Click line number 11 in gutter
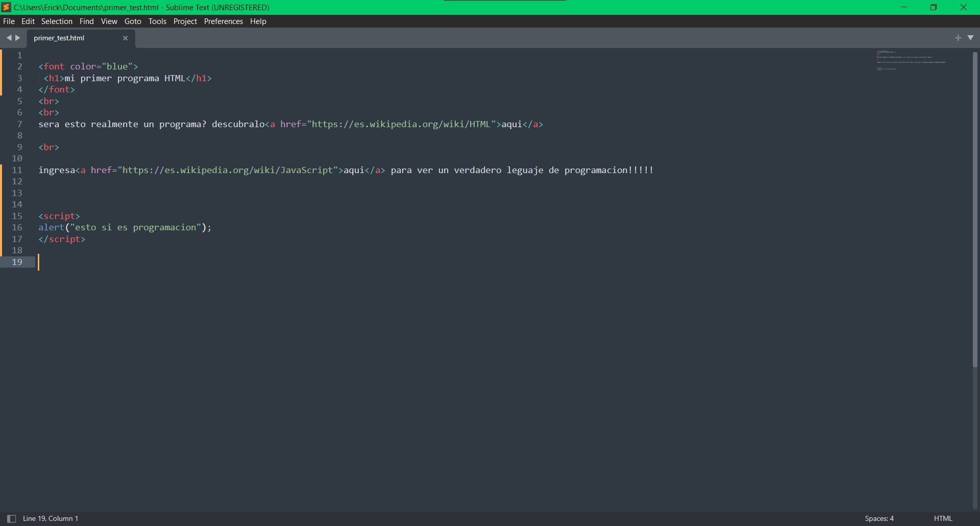The width and height of the screenshot is (980, 526). 17,170
